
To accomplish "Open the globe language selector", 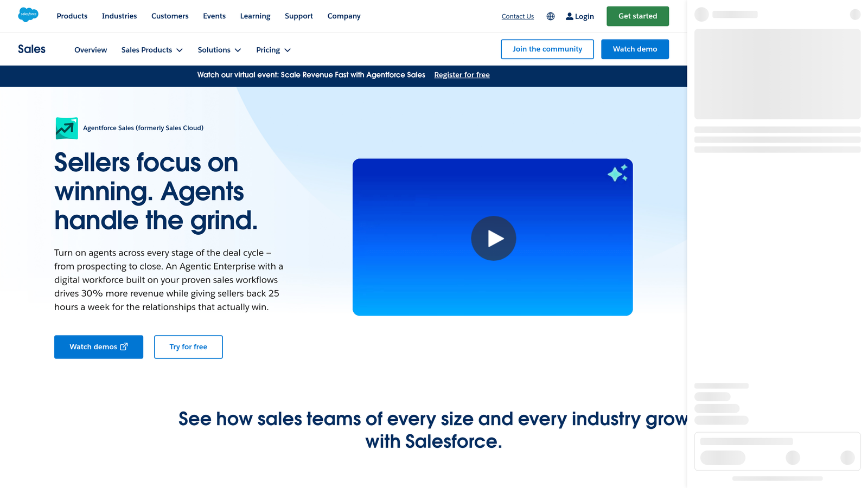I will coord(551,16).
